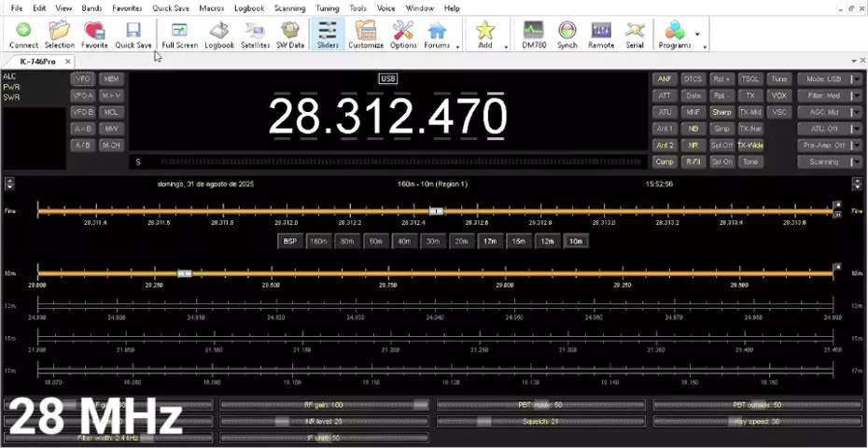868x448 pixels.
Task: Toggle the ANF auto notch filter
Action: click(x=665, y=79)
